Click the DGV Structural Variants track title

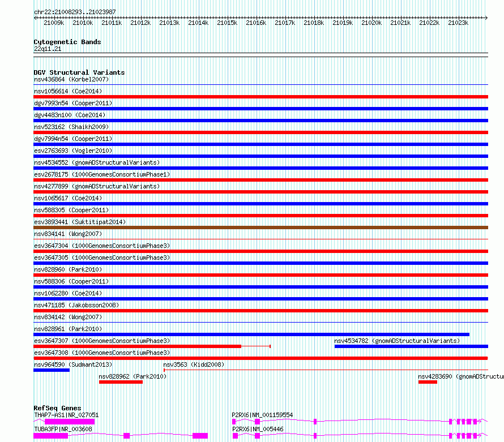[79, 72]
